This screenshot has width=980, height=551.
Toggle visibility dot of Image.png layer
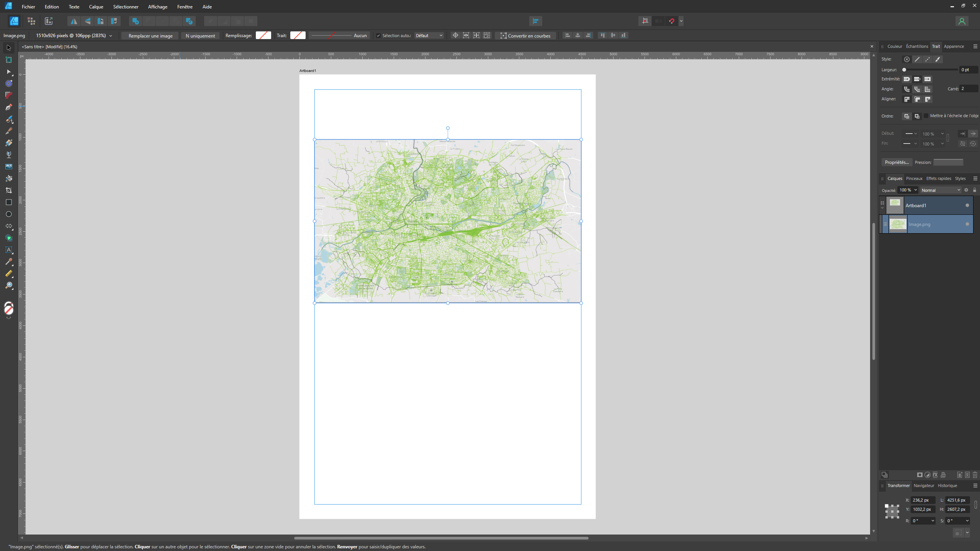[967, 224]
